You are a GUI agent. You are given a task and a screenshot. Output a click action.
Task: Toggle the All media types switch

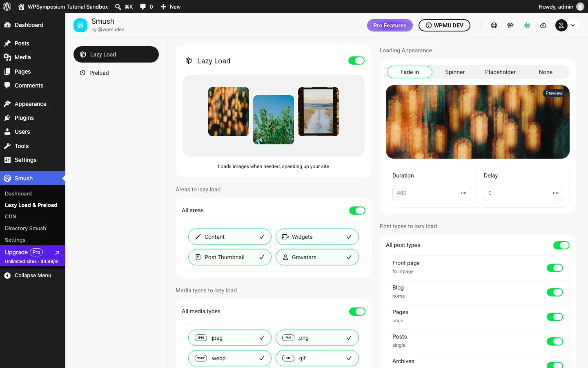pos(357,312)
